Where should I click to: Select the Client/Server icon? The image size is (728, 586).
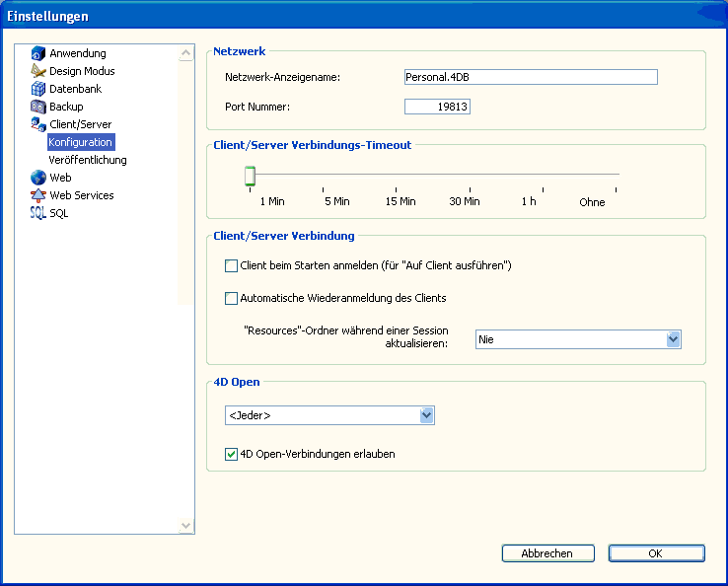click(38, 124)
